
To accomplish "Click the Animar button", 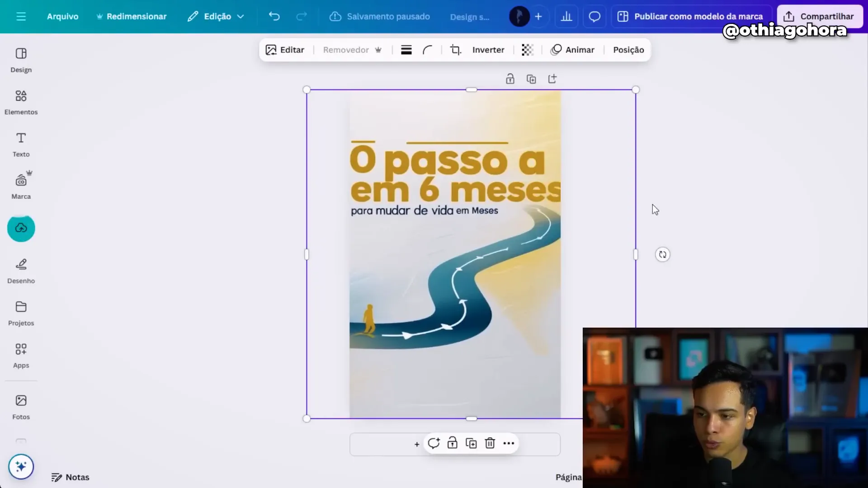I will (572, 50).
